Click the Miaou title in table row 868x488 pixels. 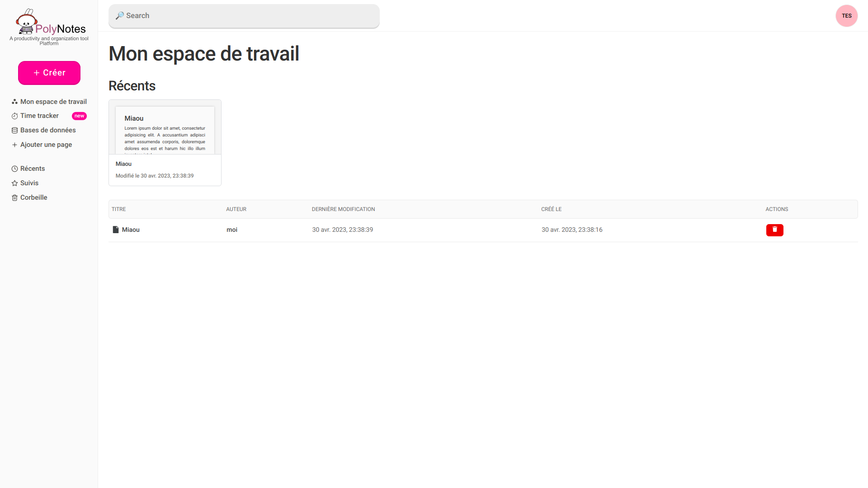click(x=131, y=230)
